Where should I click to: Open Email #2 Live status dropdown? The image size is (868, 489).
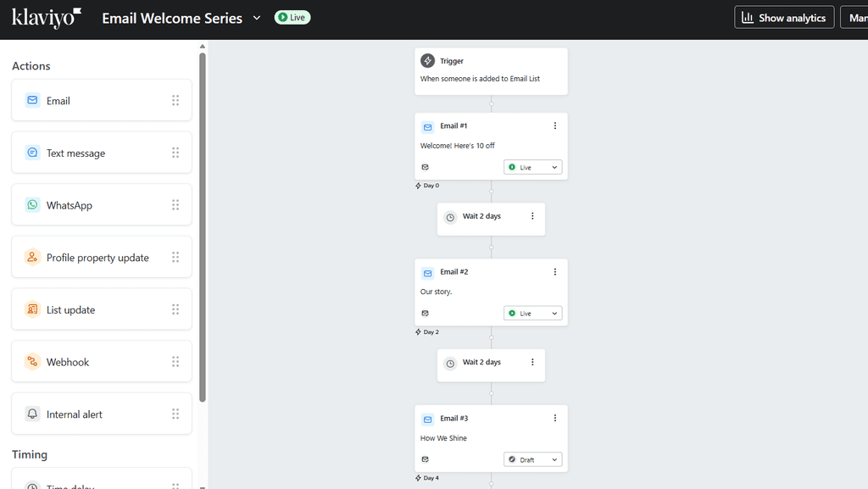coord(533,314)
